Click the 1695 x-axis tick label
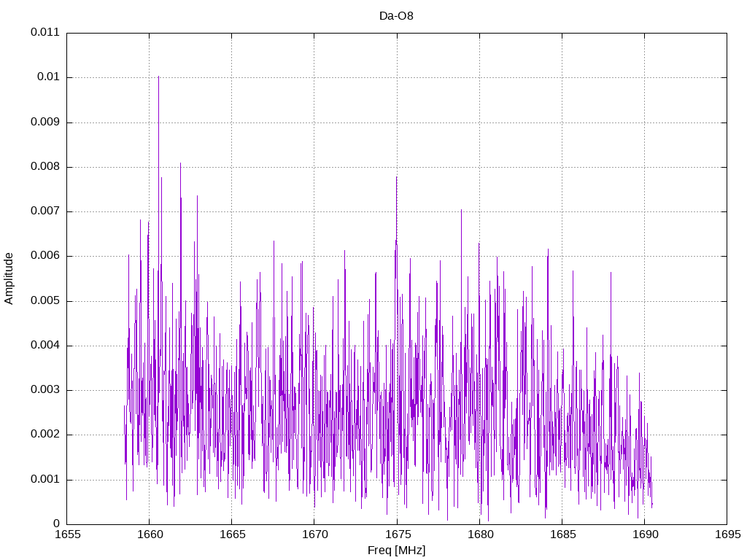The height and width of the screenshot is (560, 747). pos(728,534)
